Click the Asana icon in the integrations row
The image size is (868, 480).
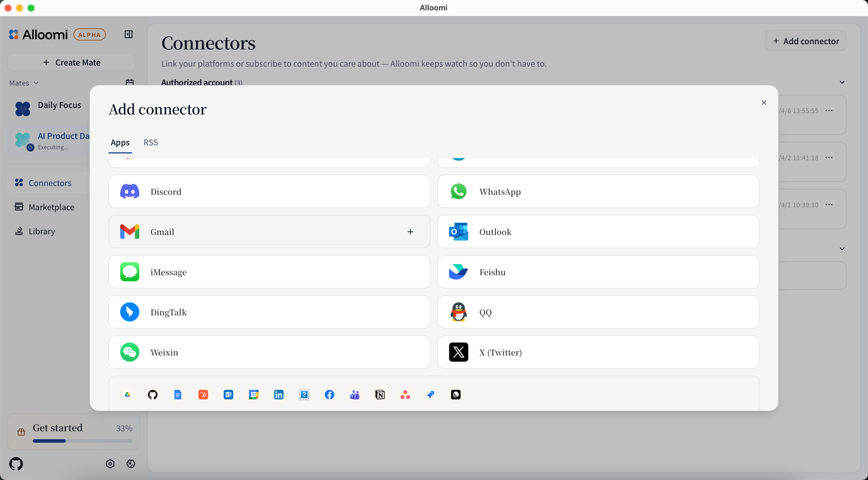tap(405, 394)
